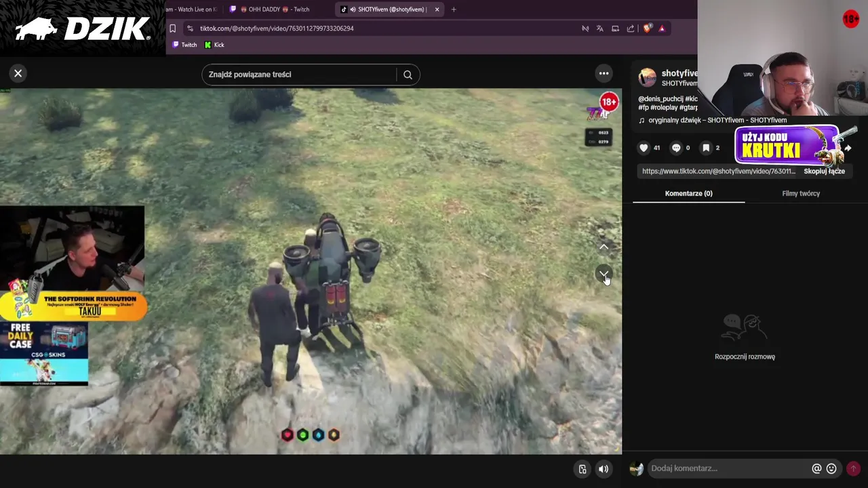
Task: Open the Brave Shields lion icon
Action: pos(647,28)
